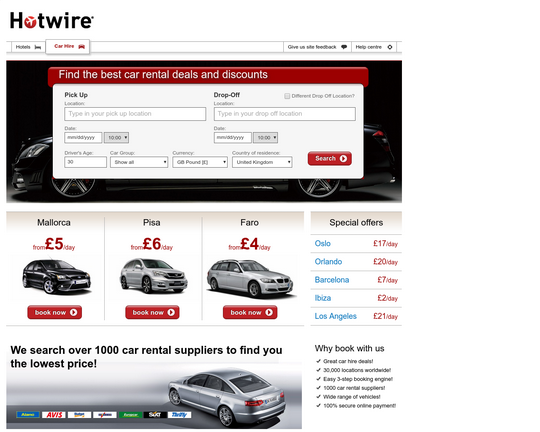540x432 pixels.
Task: Switch to the Hotels tab
Action: pyautogui.click(x=28, y=47)
